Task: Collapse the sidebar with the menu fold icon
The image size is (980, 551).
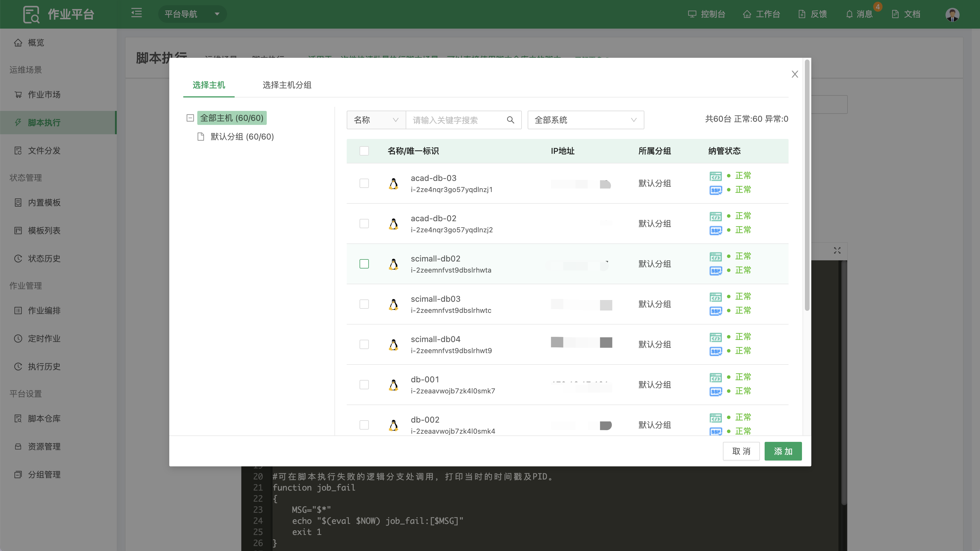Action: [137, 13]
